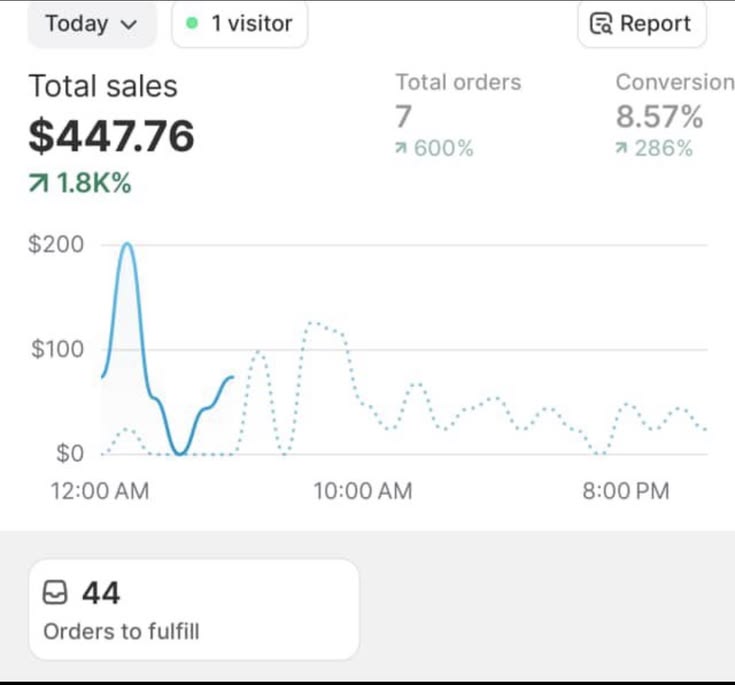Click the $100 gridline label
This screenshot has width=735, height=685.
click(57, 349)
